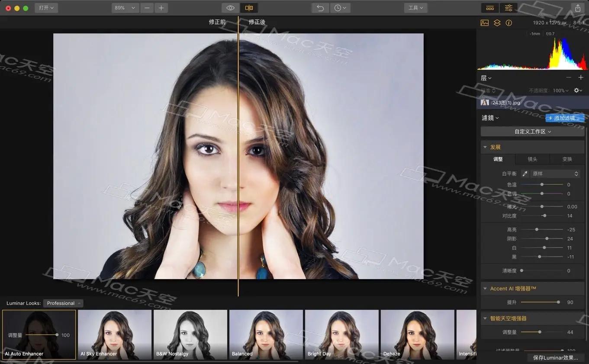Click the 保存Luminar效果 button
The width and height of the screenshot is (589, 364).
click(556, 358)
